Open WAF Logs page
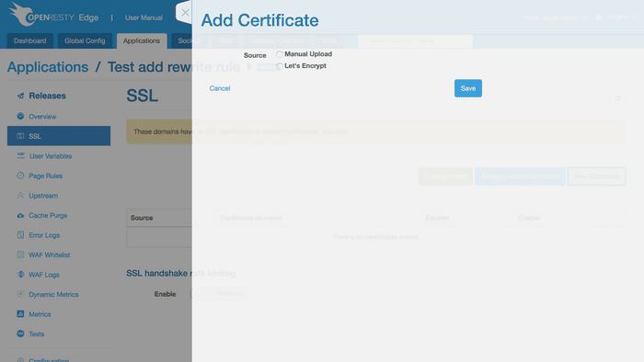Viewport: 644px width, 362px height. click(44, 275)
